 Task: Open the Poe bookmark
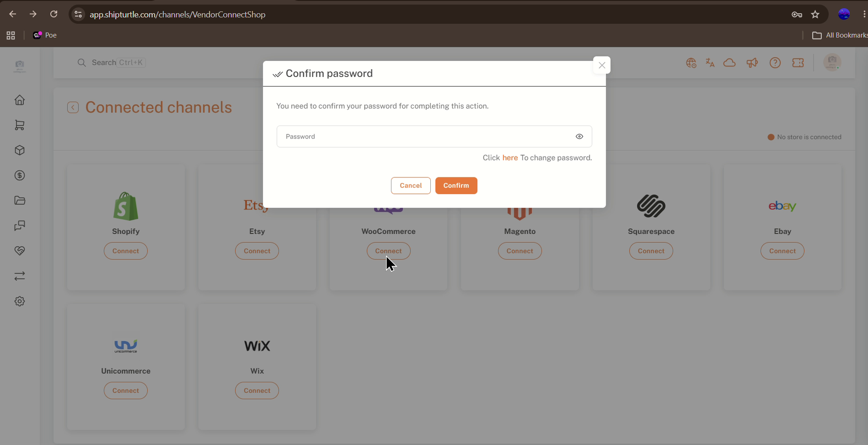click(x=45, y=35)
